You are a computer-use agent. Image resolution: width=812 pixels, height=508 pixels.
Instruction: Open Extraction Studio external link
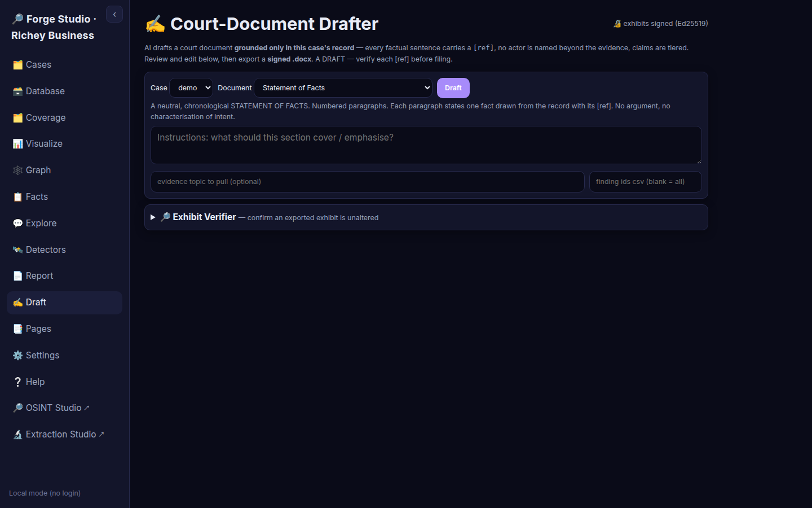pyautogui.click(x=65, y=435)
